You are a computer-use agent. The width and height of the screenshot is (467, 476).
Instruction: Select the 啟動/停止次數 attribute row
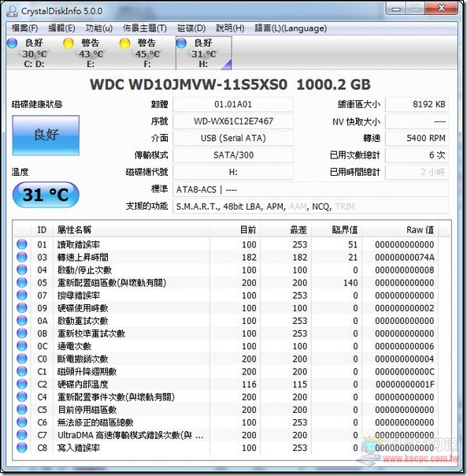[225, 270]
